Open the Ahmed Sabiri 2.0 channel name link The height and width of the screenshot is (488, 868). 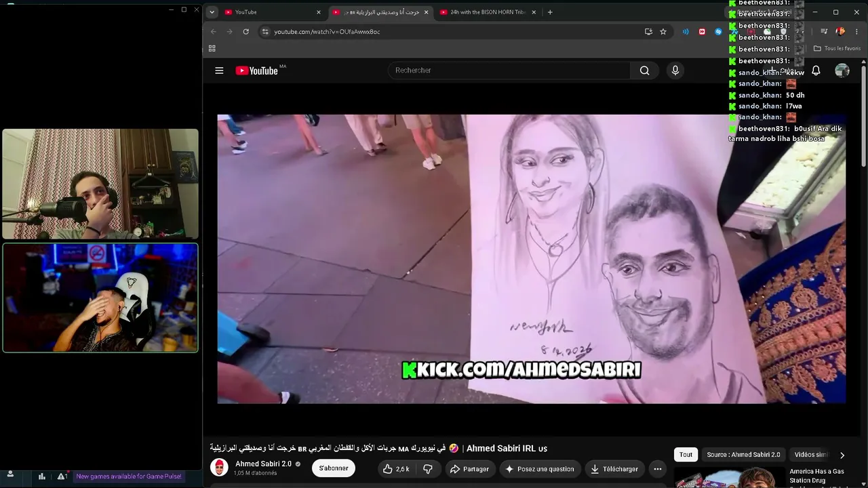tap(263, 464)
